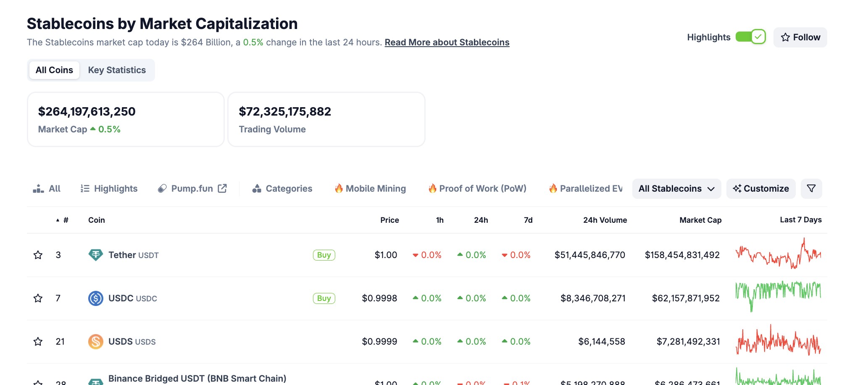Sort by rank number column
868x385 pixels.
pos(62,220)
